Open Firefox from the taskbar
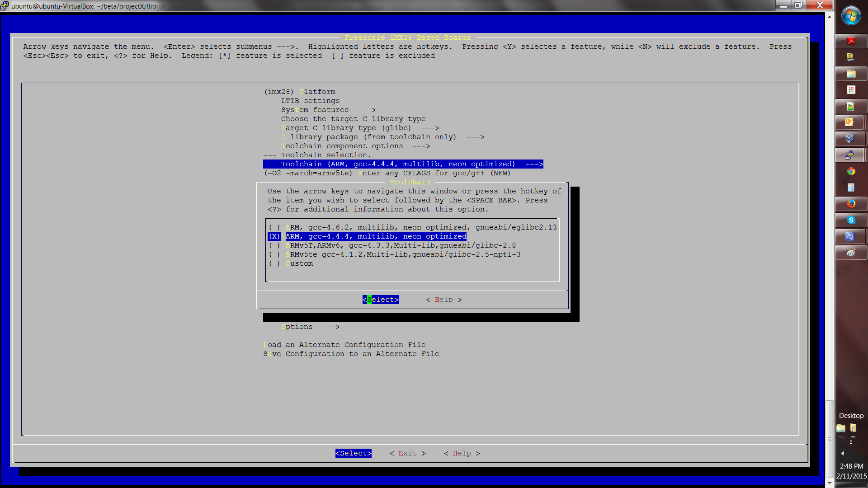 click(851, 204)
